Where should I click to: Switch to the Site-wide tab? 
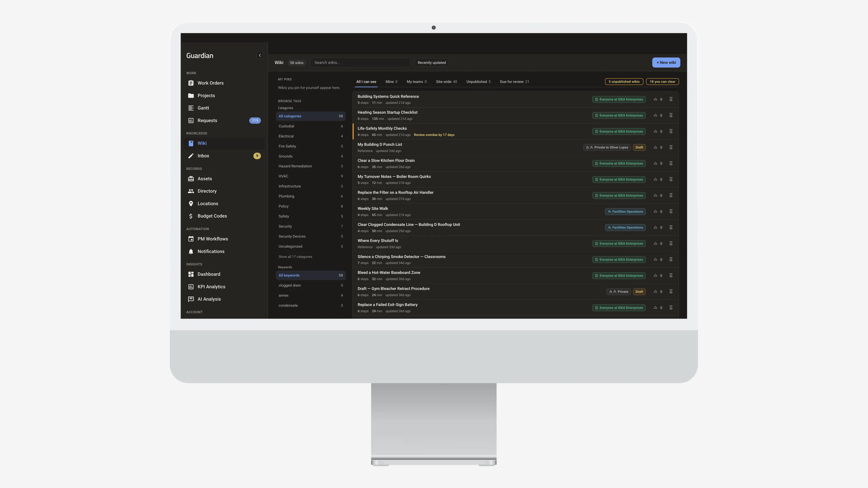(446, 82)
